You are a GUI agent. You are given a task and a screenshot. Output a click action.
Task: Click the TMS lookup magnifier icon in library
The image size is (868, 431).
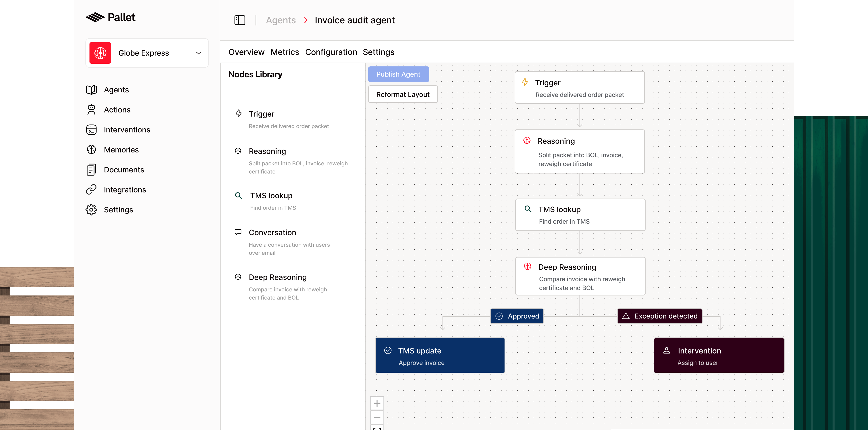tap(238, 196)
